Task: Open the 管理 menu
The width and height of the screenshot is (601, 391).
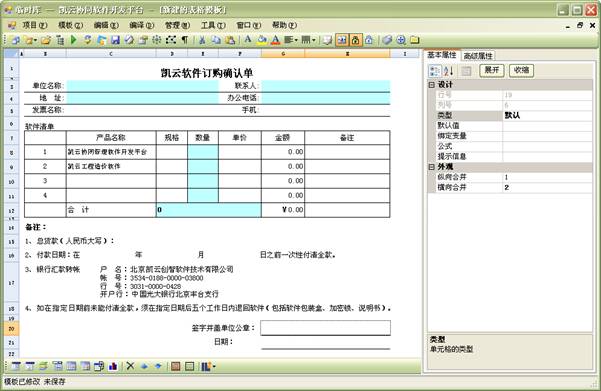Action: click(177, 25)
